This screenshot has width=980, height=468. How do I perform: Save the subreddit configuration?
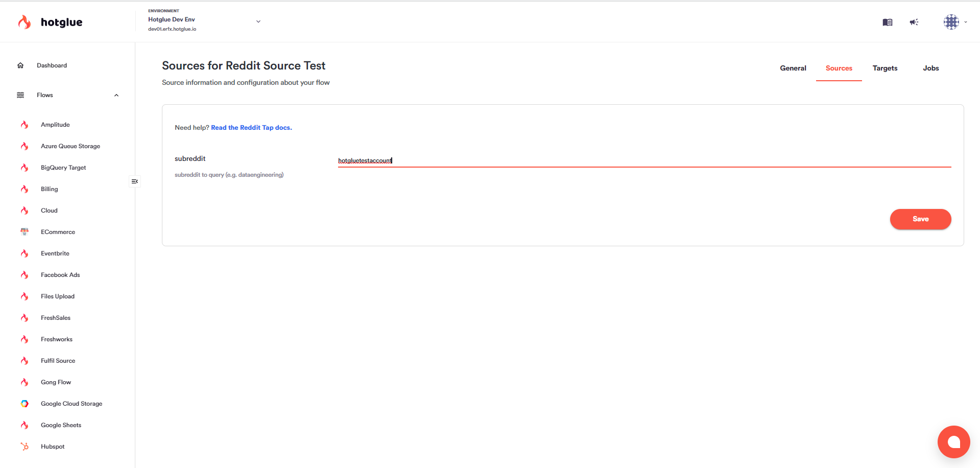tap(920, 219)
